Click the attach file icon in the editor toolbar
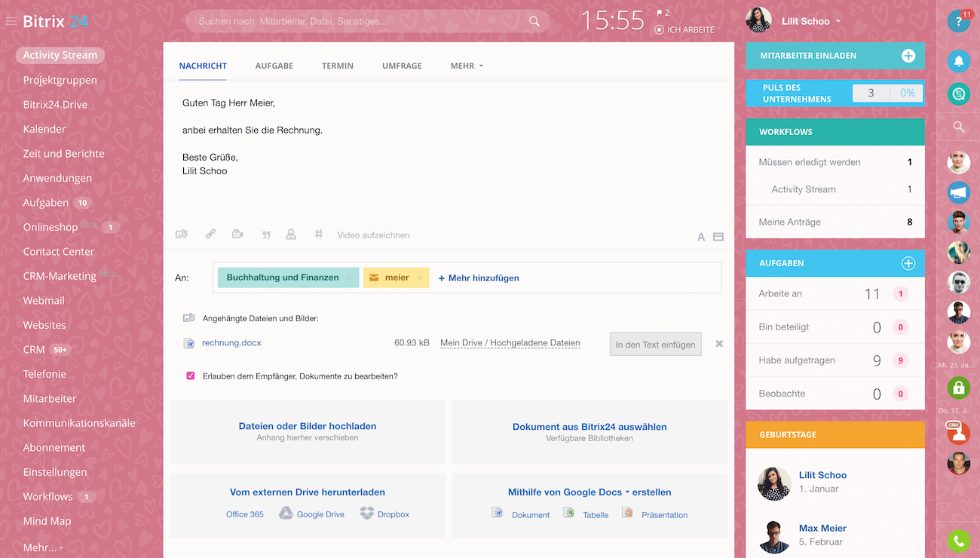Image resolution: width=980 pixels, height=558 pixels. (181, 235)
